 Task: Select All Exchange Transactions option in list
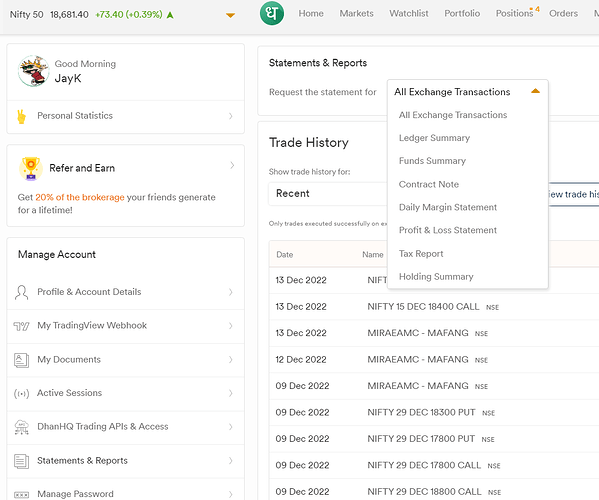coord(453,115)
